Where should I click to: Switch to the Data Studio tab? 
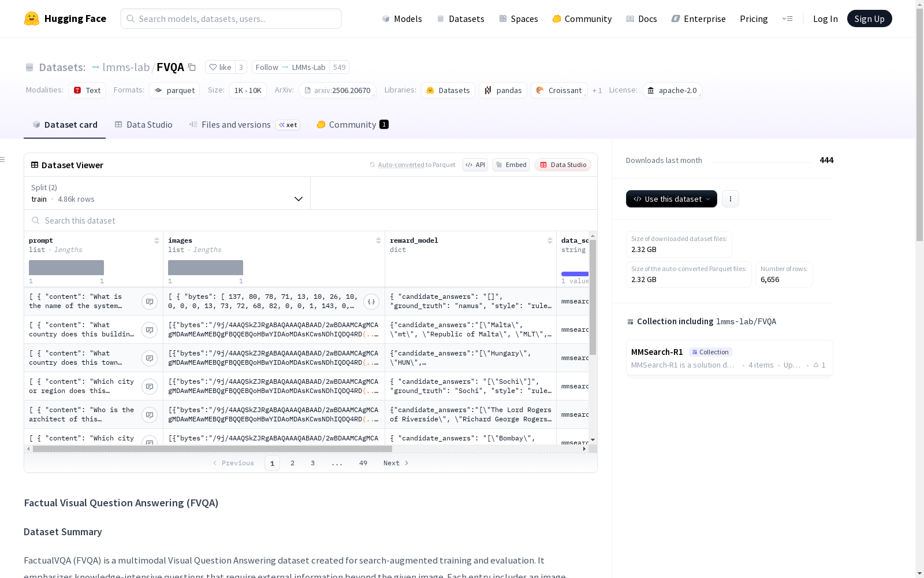click(x=143, y=125)
